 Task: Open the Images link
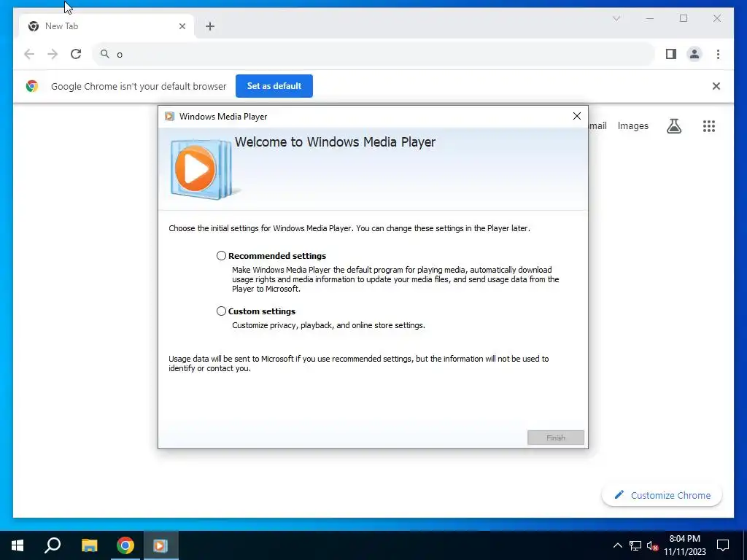tap(632, 125)
